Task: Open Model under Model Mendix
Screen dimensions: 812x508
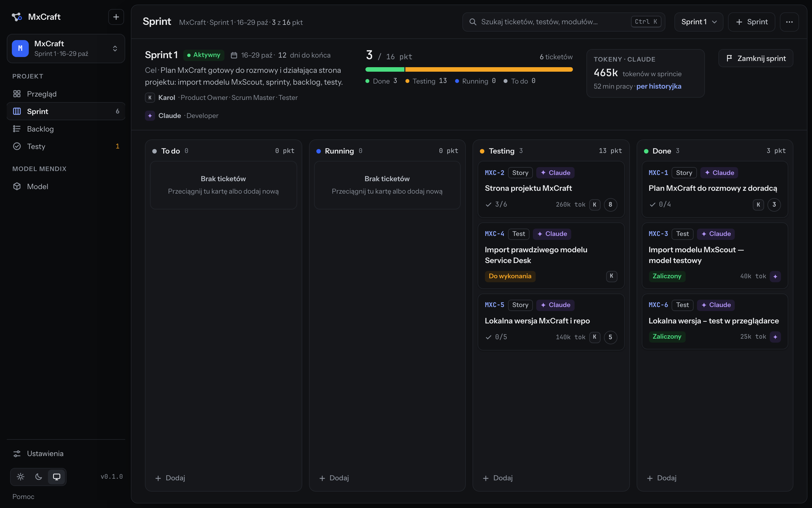Action: [66, 187]
